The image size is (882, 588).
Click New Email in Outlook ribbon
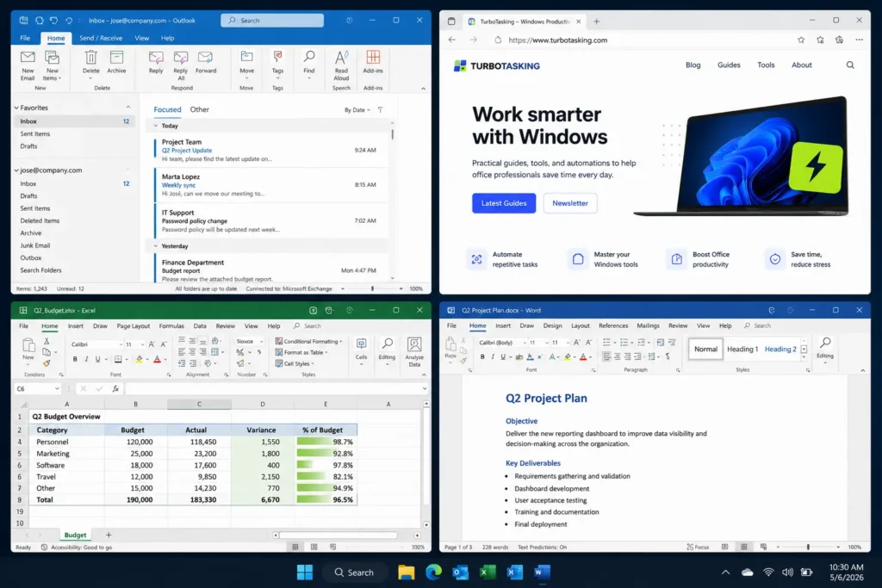[28, 65]
